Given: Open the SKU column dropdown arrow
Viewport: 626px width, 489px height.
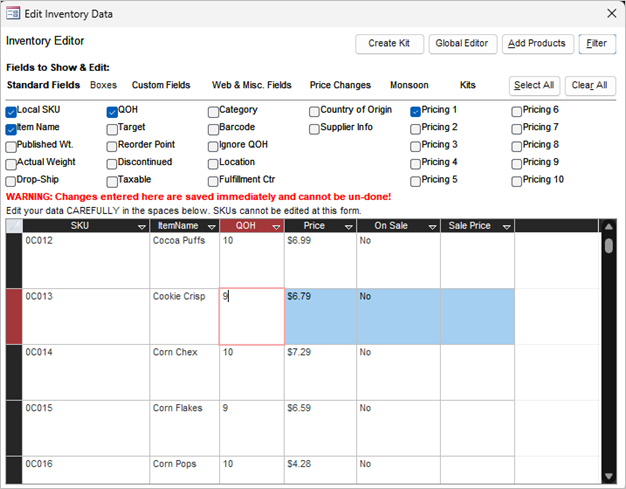Looking at the screenshot, I should [x=141, y=227].
